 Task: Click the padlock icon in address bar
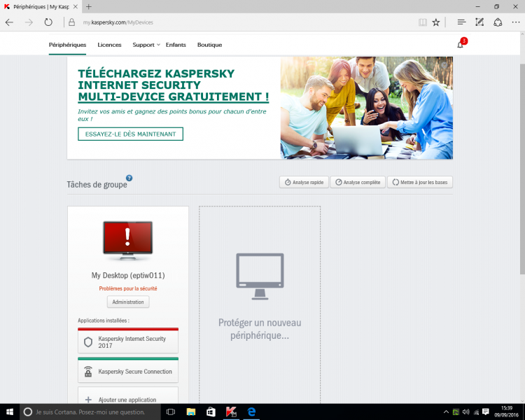point(71,22)
